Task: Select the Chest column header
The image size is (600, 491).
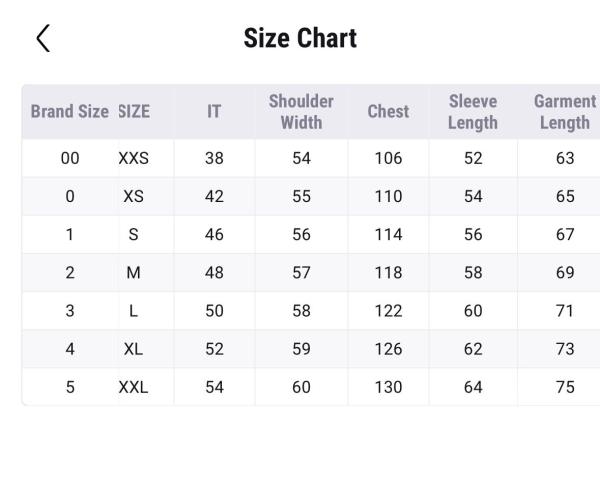Action: [x=388, y=111]
